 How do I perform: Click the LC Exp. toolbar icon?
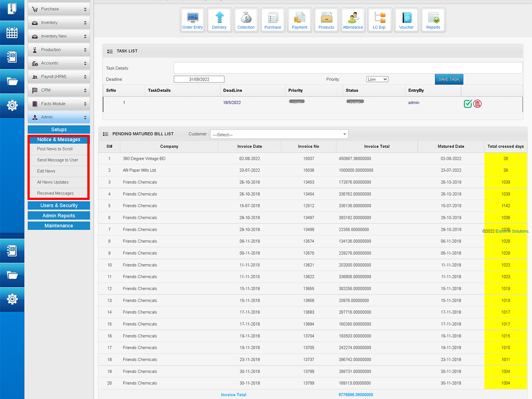pos(379,20)
